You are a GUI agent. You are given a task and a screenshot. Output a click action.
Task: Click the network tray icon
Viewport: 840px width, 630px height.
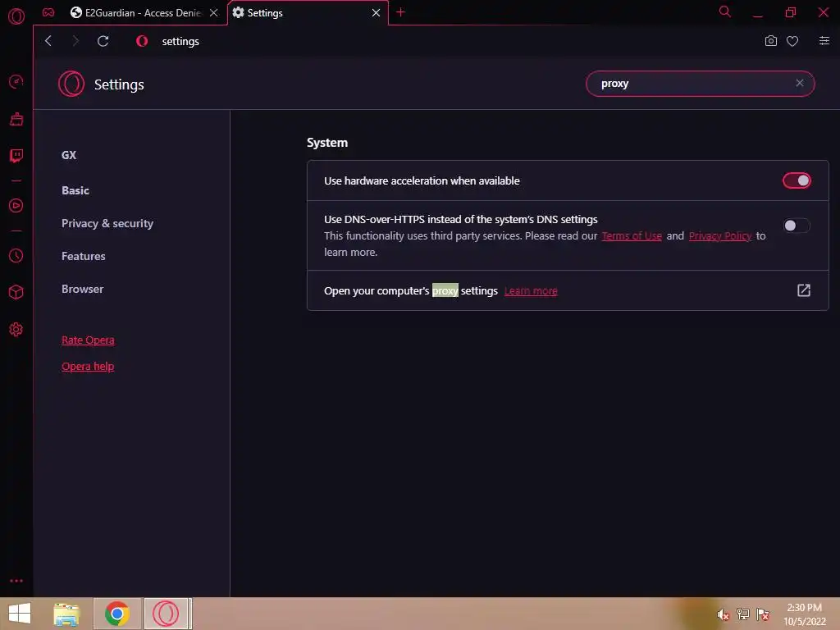click(x=743, y=614)
